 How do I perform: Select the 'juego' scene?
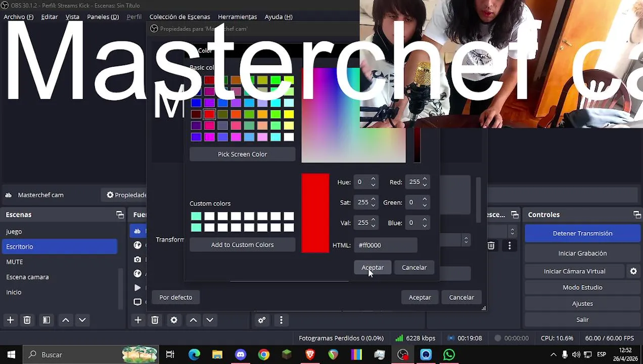coord(14,232)
